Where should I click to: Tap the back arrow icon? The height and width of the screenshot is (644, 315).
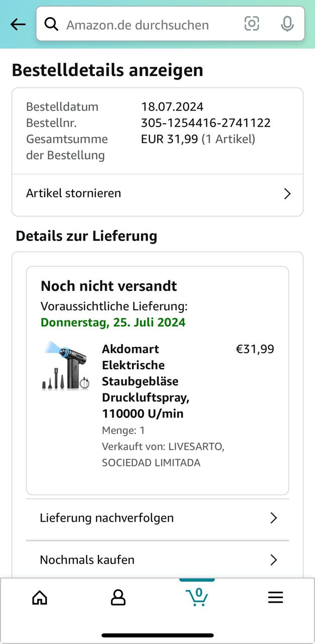tap(18, 24)
